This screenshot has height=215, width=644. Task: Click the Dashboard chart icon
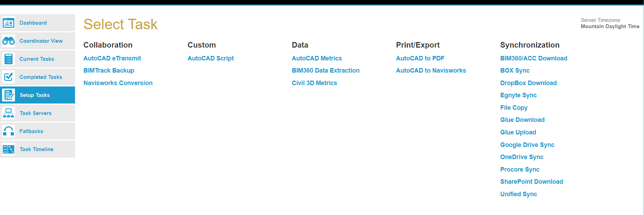8,23
